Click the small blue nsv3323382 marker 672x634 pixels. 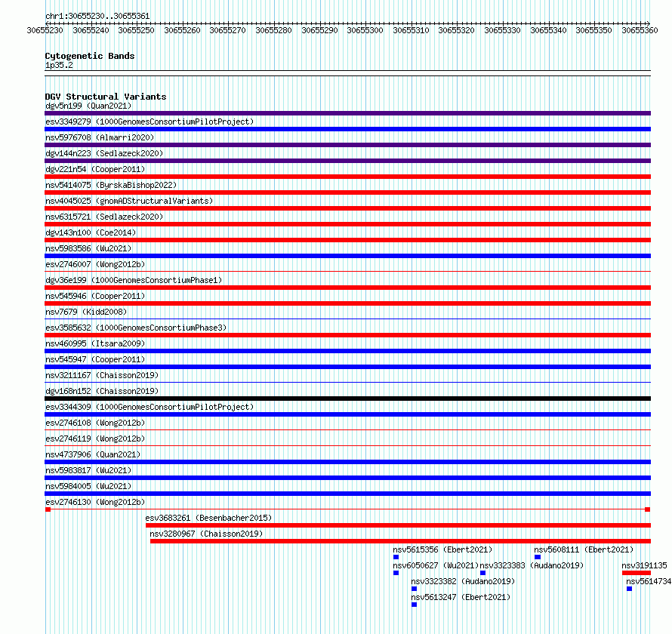(414, 589)
